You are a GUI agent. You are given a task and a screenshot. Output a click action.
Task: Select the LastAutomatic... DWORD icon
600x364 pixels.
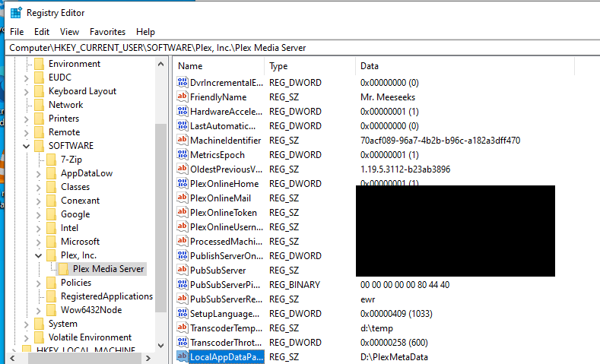click(x=183, y=126)
